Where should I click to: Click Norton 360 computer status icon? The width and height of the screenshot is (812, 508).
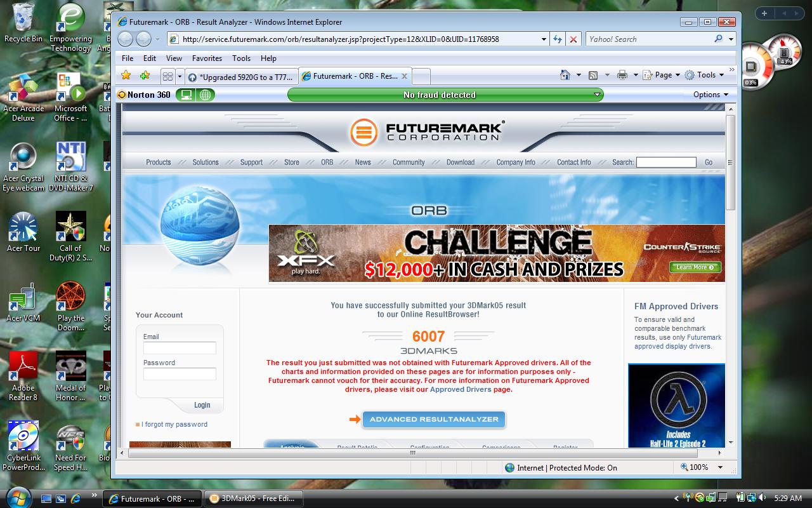click(x=187, y=95)
